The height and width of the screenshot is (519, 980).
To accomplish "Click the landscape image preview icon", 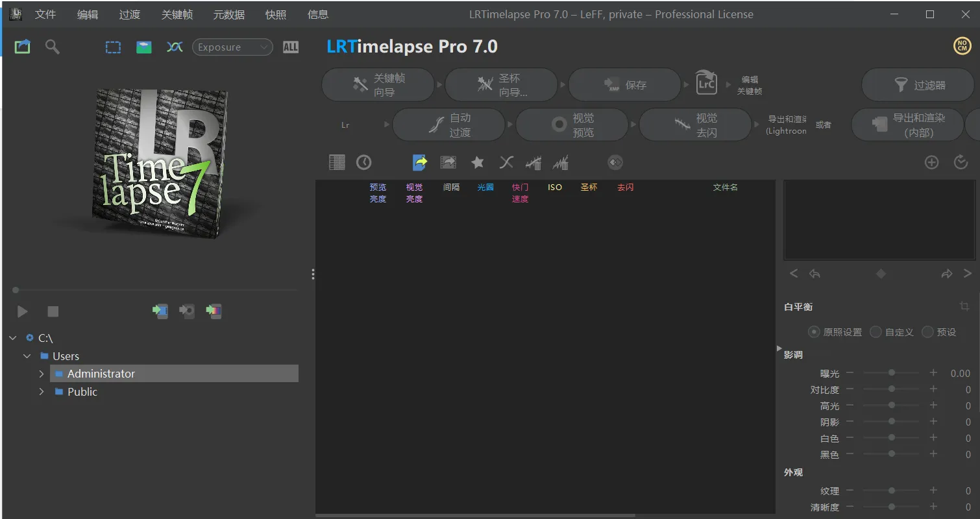I will (x=144, y=47).
